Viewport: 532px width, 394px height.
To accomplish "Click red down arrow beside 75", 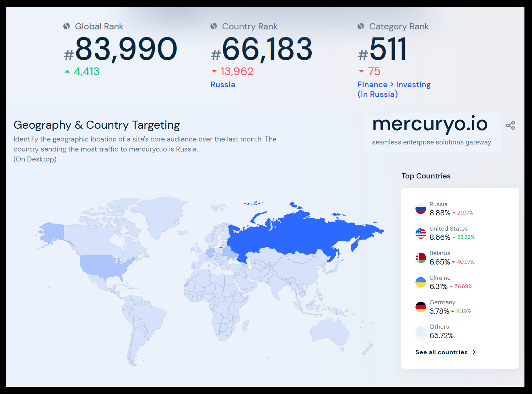I will point(361,71).
